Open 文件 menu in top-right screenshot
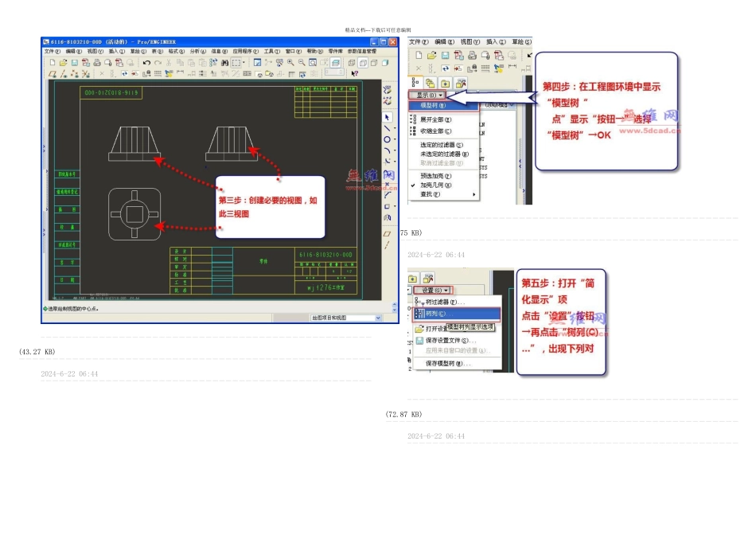 pyautogui.click(x=419, y=42)
